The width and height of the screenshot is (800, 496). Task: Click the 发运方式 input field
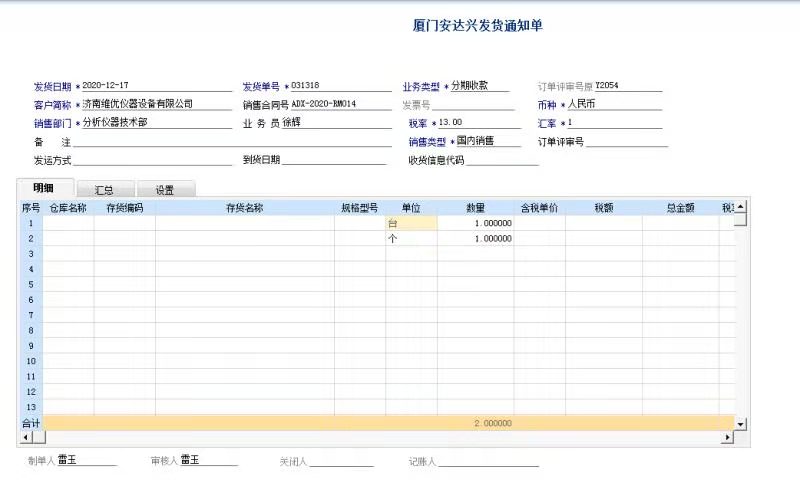pyautogui.click(x=153, y=160)
